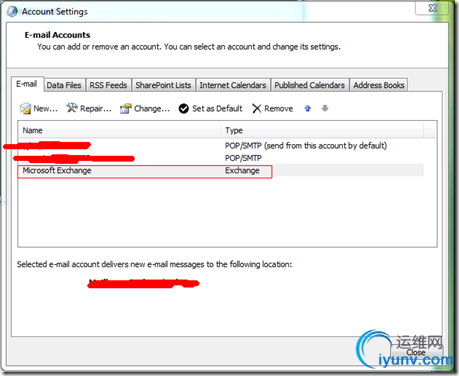
Task: Click the Exchange type cell
Action: [x=242, y=171]
